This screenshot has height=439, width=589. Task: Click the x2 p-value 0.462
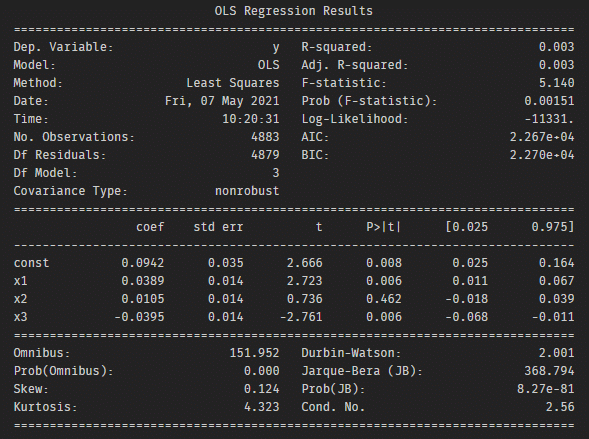[384, 299]
